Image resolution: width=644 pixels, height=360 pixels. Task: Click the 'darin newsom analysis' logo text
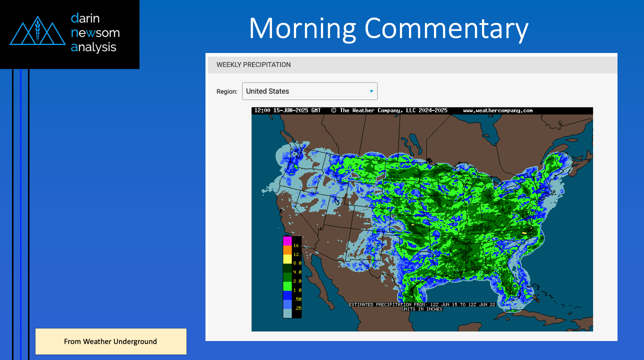point(95,33)
